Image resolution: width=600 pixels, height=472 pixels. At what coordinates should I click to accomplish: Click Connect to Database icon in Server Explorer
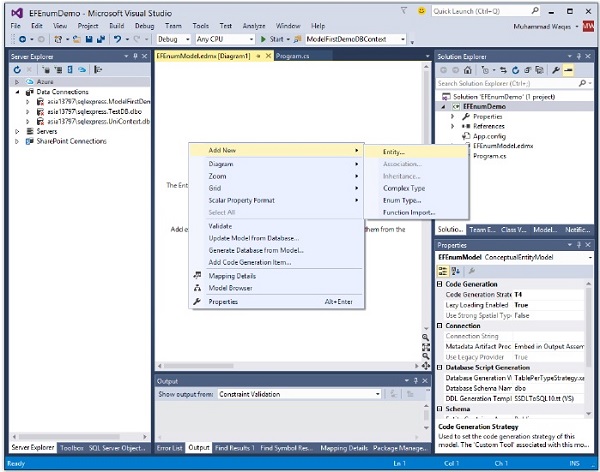click(46, 70)
